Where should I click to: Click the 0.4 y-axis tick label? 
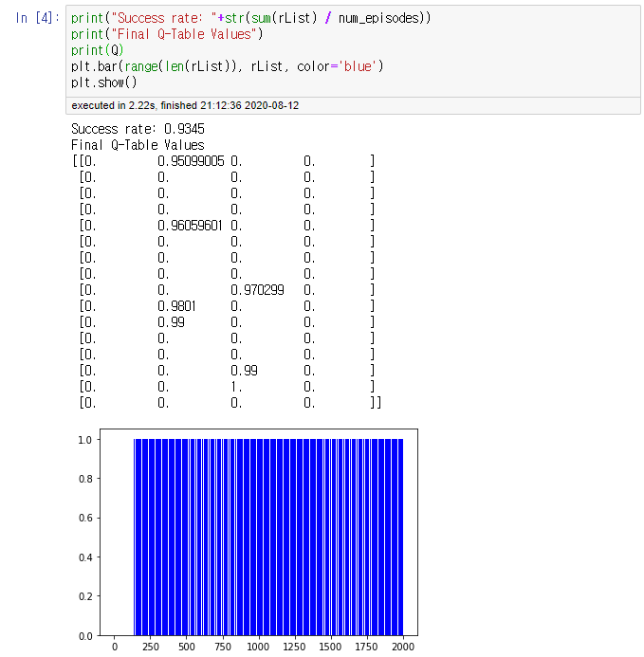click(x=85, y=557)
